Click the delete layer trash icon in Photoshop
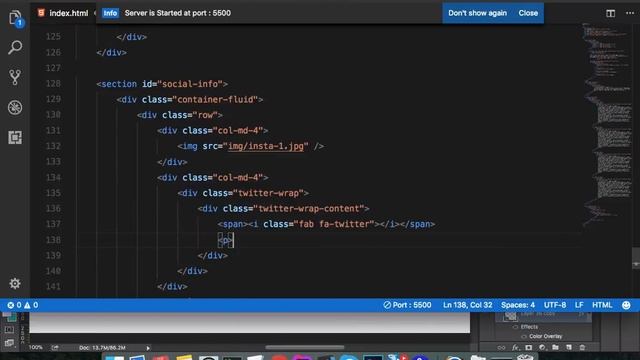 [582, 348]
